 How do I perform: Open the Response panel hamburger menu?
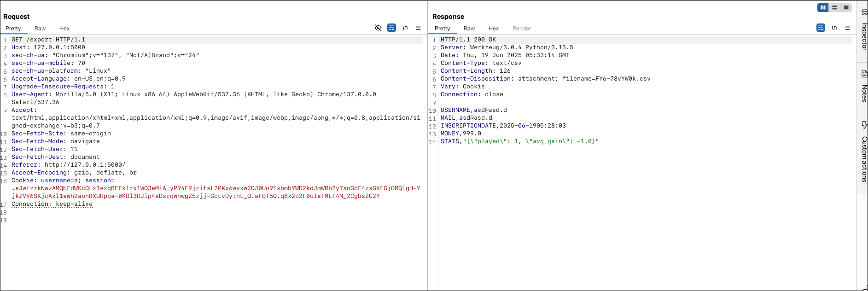(847, 28)
